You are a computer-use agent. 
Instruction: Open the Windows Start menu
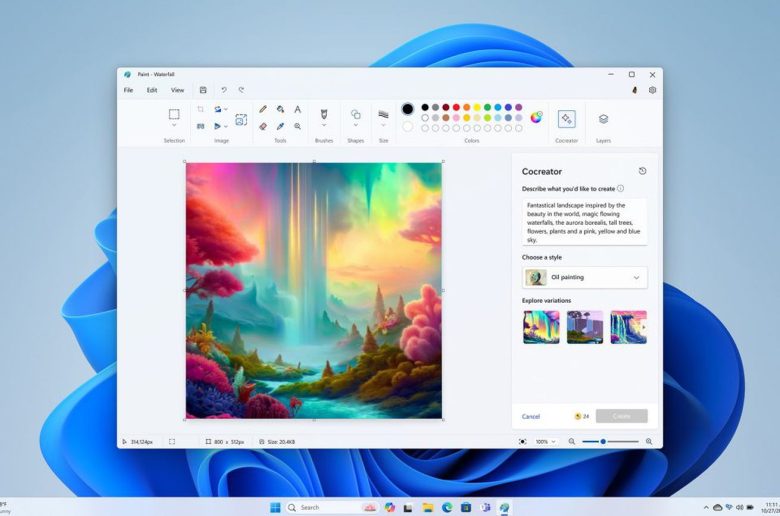tap(275, 508)
